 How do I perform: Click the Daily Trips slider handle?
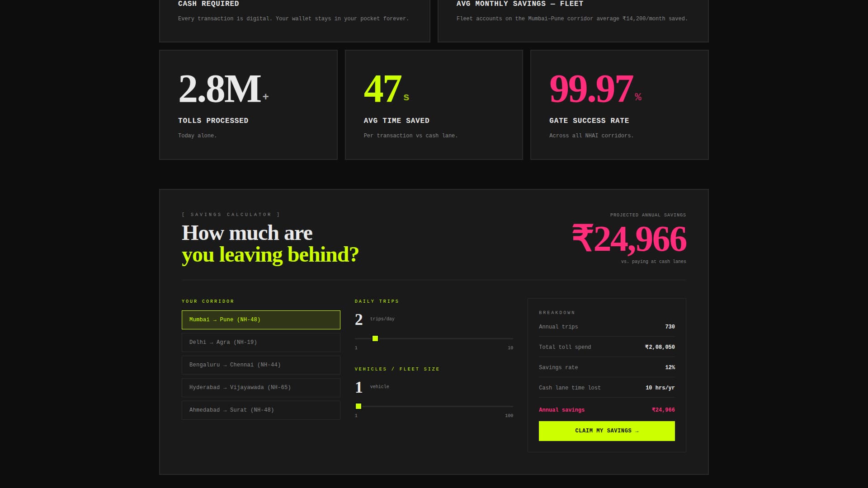(375, 338)
